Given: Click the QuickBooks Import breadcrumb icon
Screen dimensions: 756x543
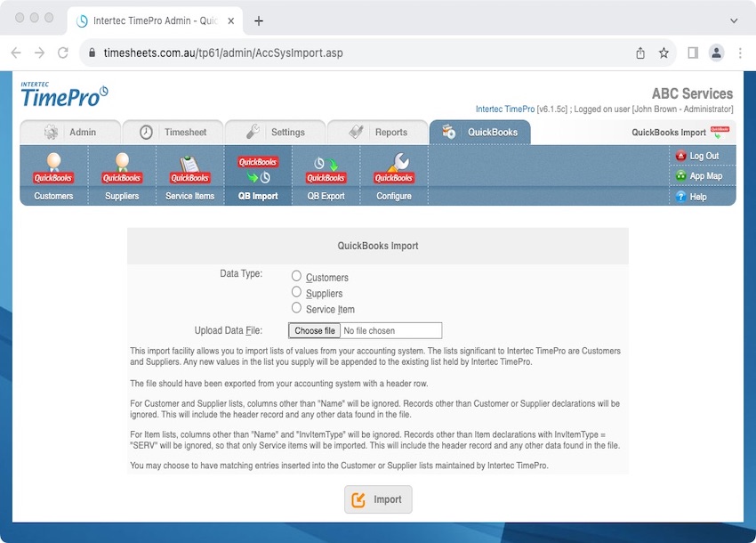Looking at the screenshot, I should tap(720, 133).
